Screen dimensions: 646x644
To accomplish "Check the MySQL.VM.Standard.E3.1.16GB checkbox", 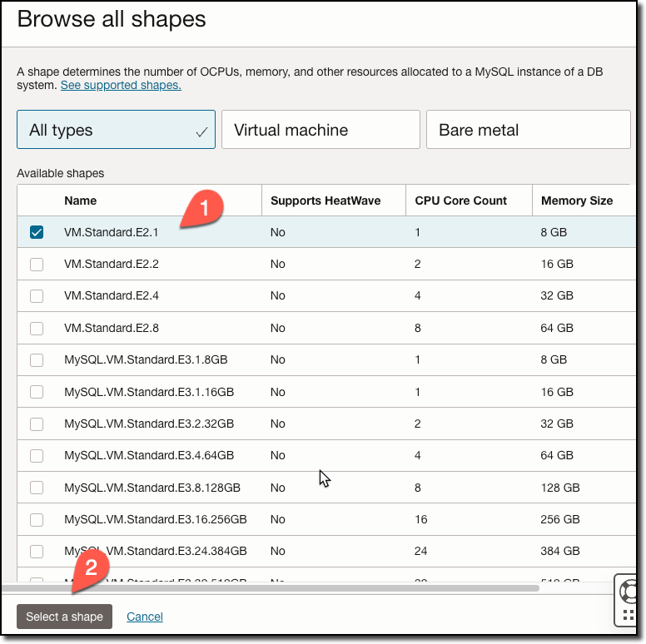I will (37, 392).
